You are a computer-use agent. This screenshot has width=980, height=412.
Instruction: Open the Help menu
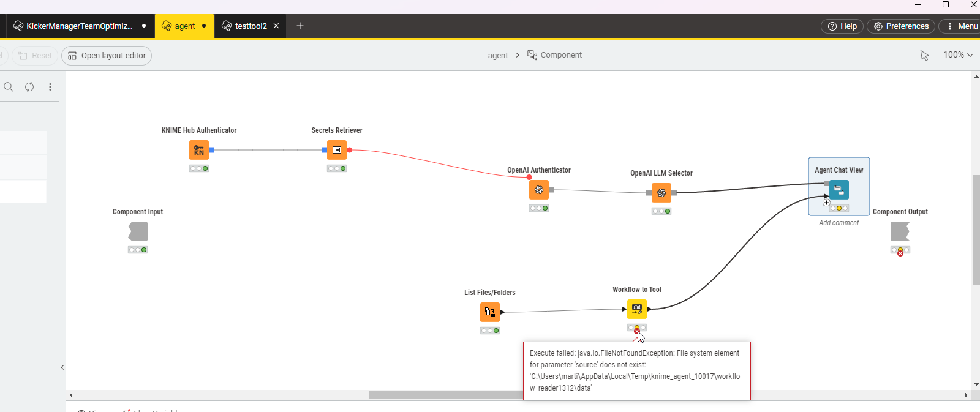pos(842,26)
